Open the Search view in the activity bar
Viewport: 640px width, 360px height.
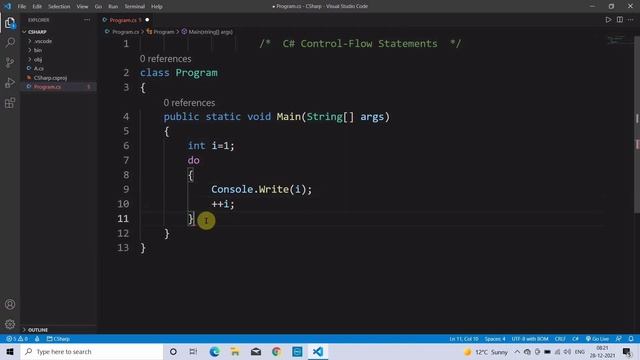tap(10, 42)
